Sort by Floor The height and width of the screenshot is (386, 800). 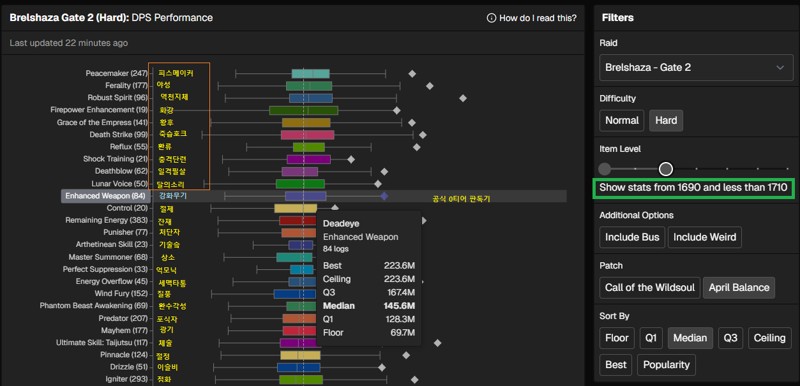pyautogui.click(x=617, y=338)
